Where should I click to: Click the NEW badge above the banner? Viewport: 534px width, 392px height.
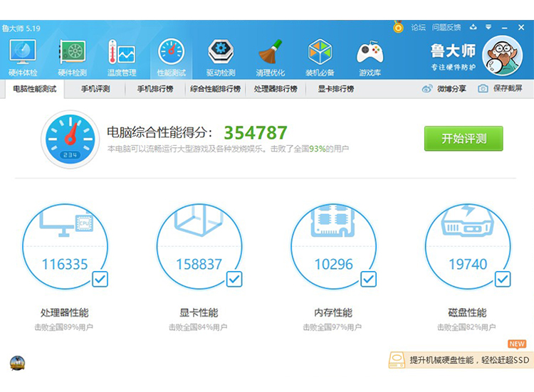point(517,344)
